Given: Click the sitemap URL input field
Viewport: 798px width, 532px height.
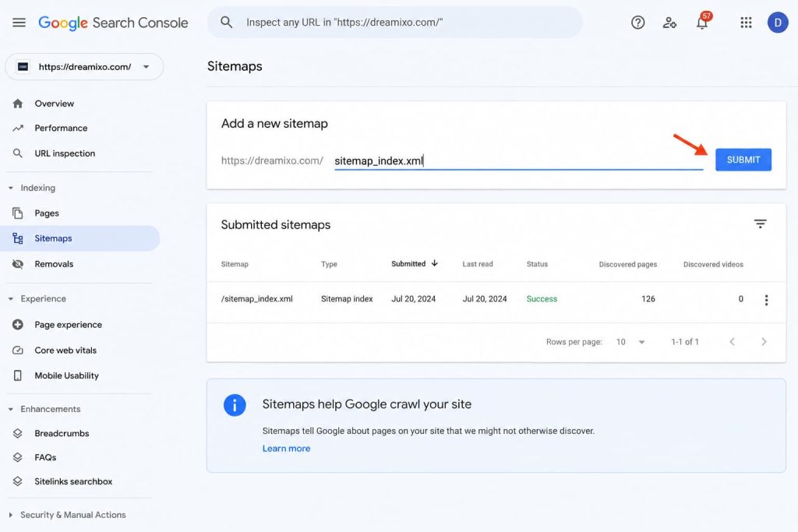Looking at the screenshot, I should 518,160.
